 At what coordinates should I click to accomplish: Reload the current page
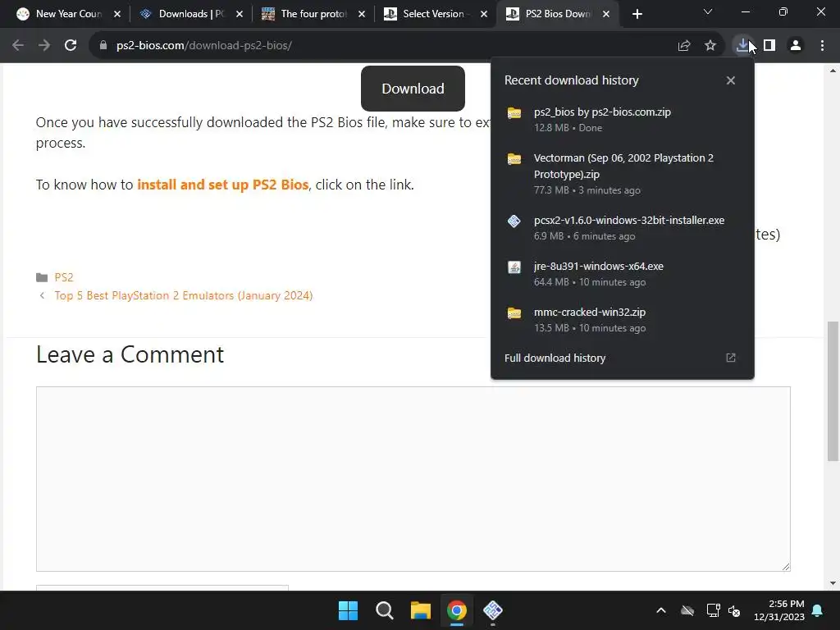[71, 46]
